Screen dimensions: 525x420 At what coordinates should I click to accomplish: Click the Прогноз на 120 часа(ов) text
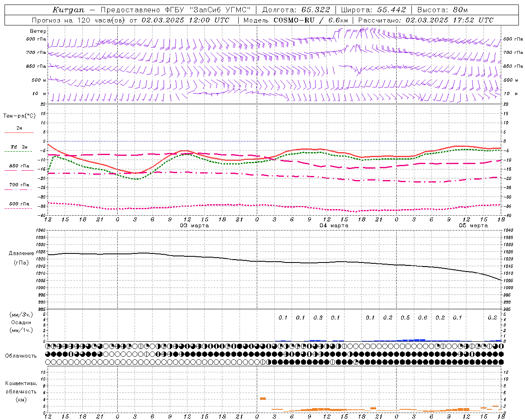(79, 20)
